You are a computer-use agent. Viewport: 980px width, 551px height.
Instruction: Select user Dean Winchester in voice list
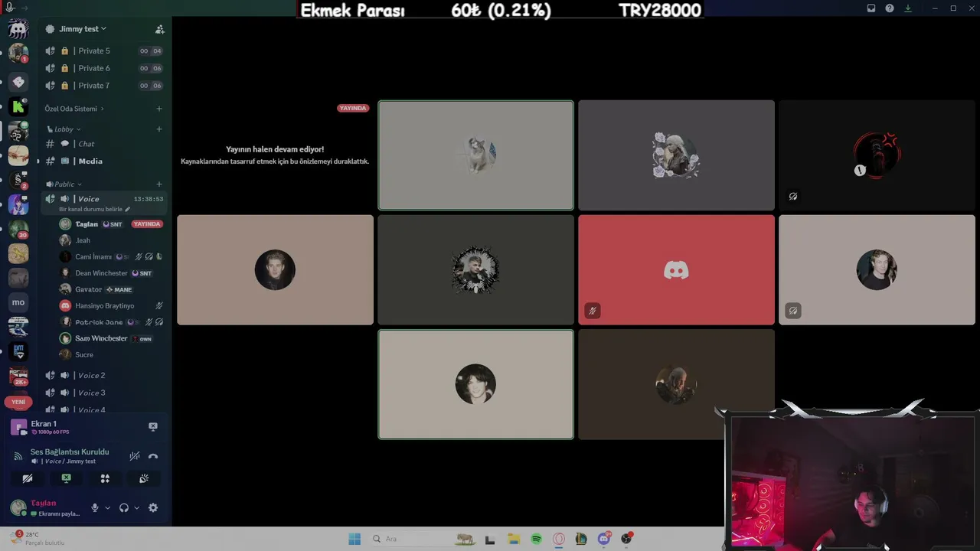point(111,273)
